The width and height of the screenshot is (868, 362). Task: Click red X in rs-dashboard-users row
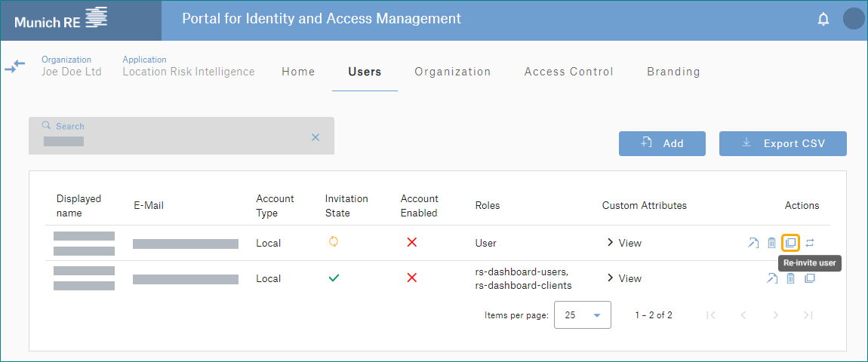(x=412, y=278)
